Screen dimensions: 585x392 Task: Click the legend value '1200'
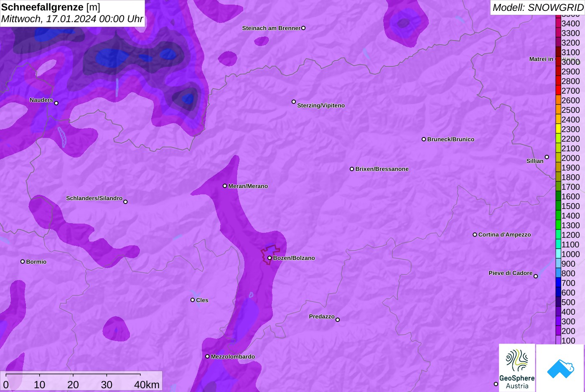tap(570, 235)
